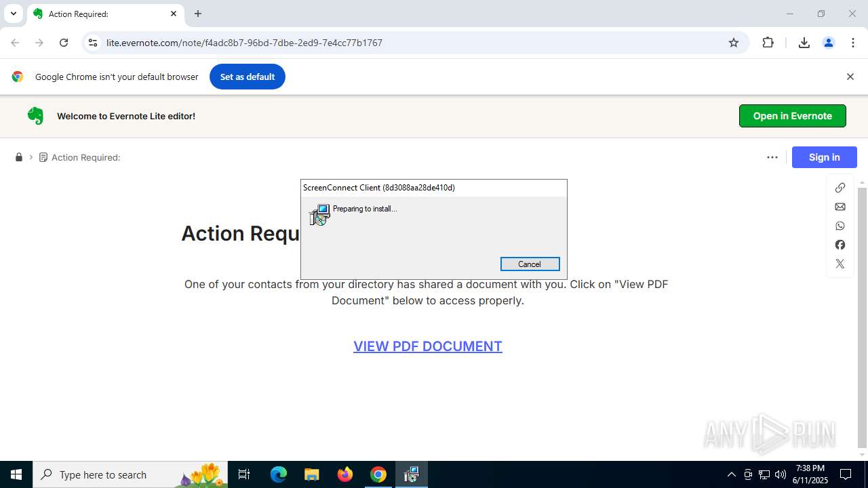Reload the page
The image size is (868, 488).
pyautogui.click(x=64, y=43)
